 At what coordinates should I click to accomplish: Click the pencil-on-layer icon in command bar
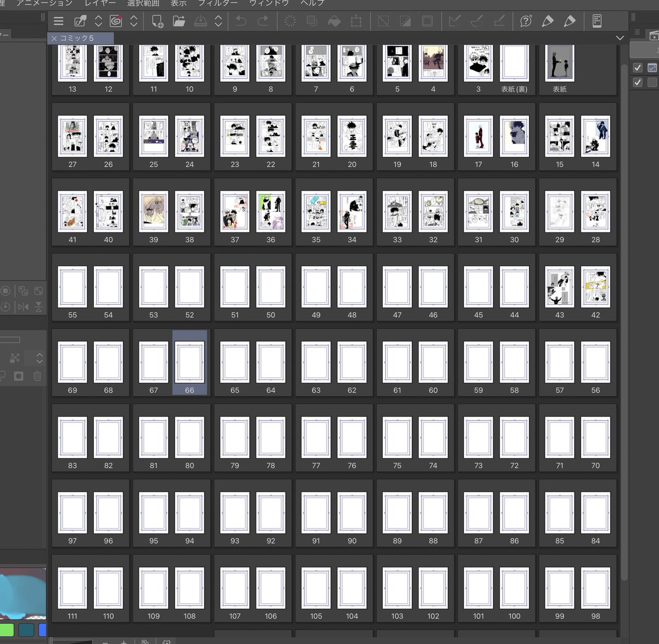80,21
